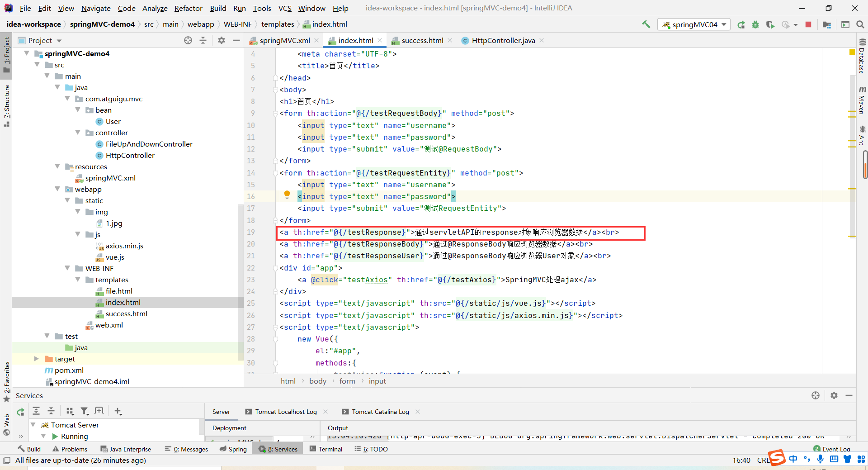Open Tomcat Localhost Log tab

286,412
